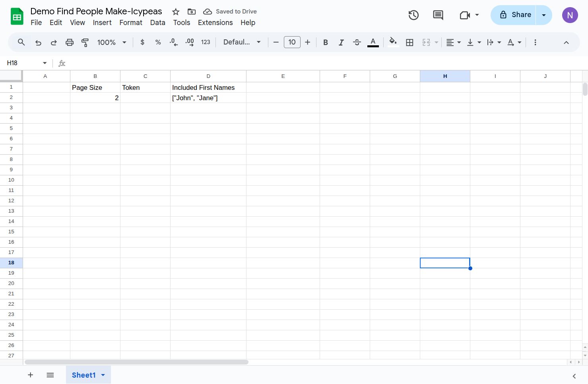Open the Tools menu

(182, 23)
